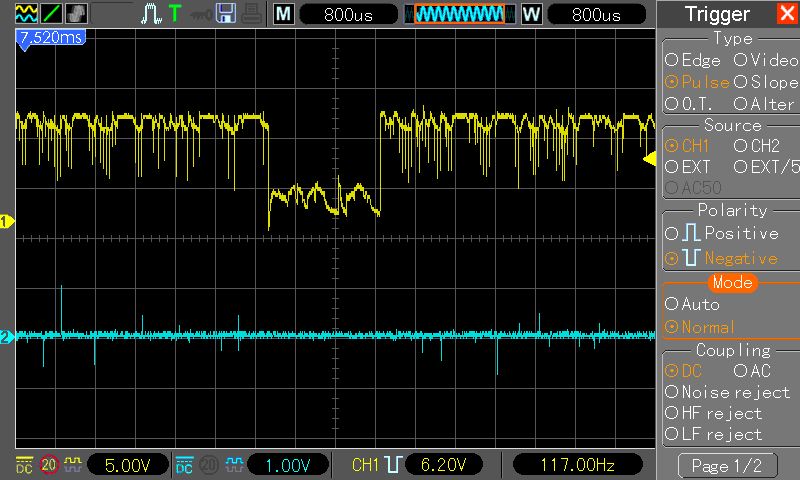Go to Page 1/2 next page
The width and height of the screenshot is (800, 480).
(x=727, y=465)
